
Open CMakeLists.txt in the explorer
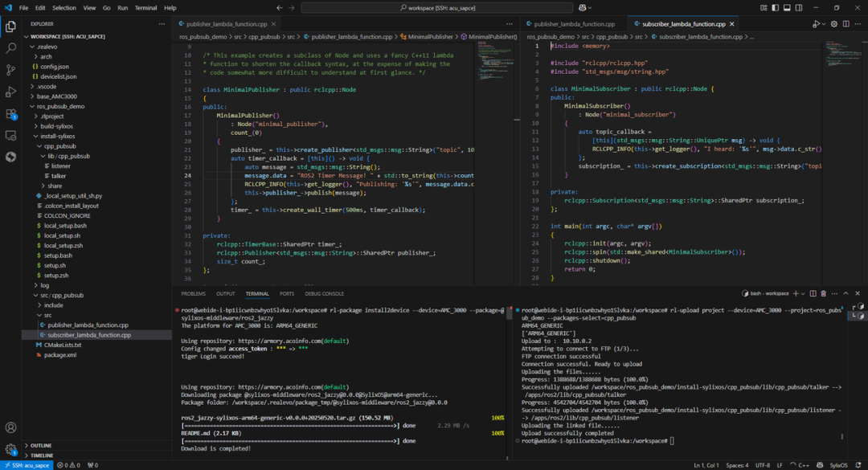[x=63, y=345]
